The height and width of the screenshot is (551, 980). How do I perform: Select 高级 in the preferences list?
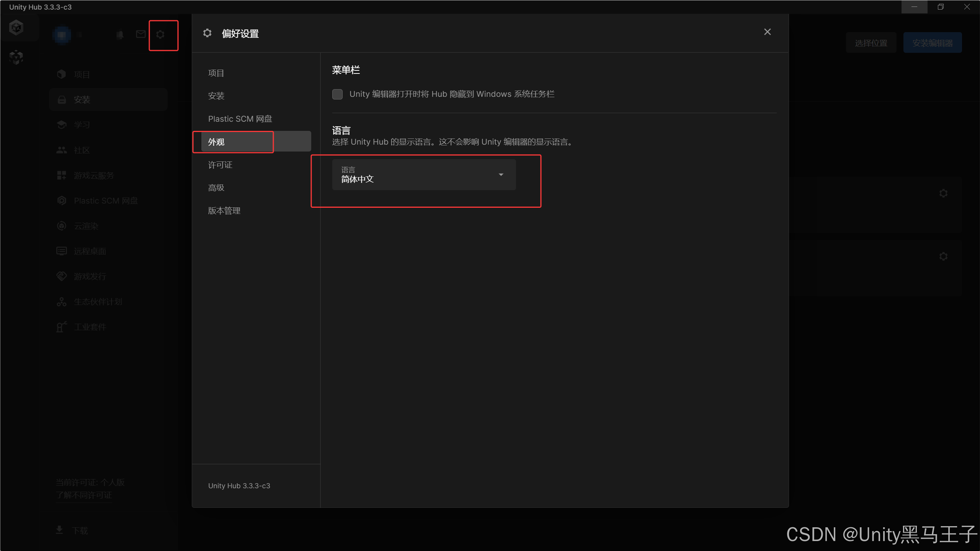coord(256,187)
